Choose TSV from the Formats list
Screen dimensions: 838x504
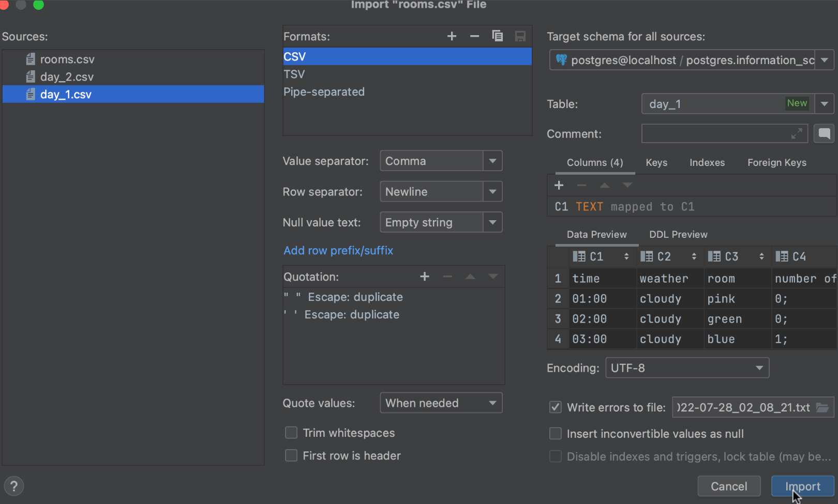[x=294, y=74]
